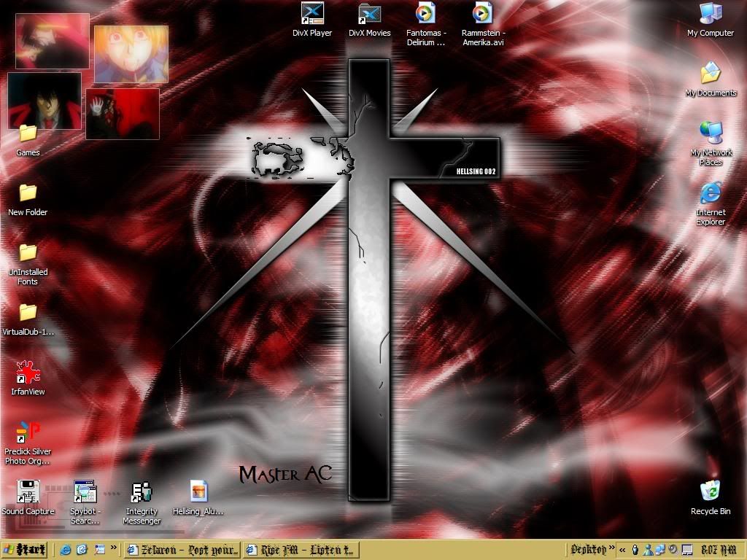Screen dimensions: 747x560
Task: Select the New Folder icon
Action: (28, 200)
